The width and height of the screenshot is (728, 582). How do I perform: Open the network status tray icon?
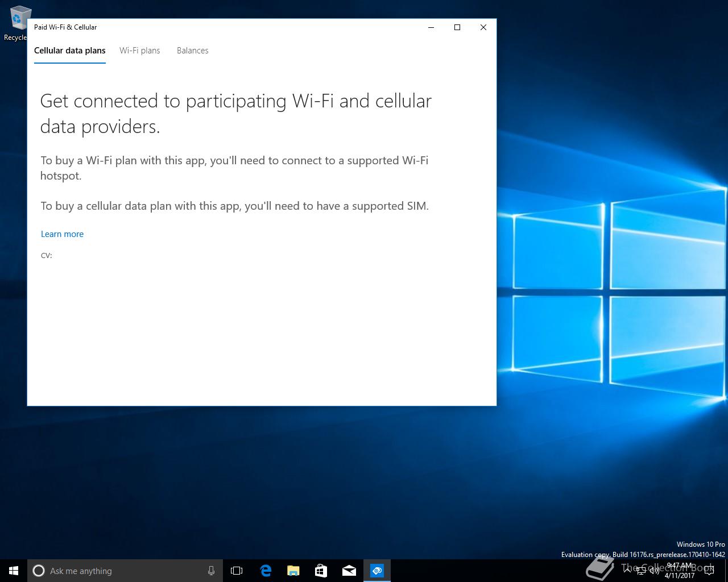pyautogui.click(x=641, y=571)
